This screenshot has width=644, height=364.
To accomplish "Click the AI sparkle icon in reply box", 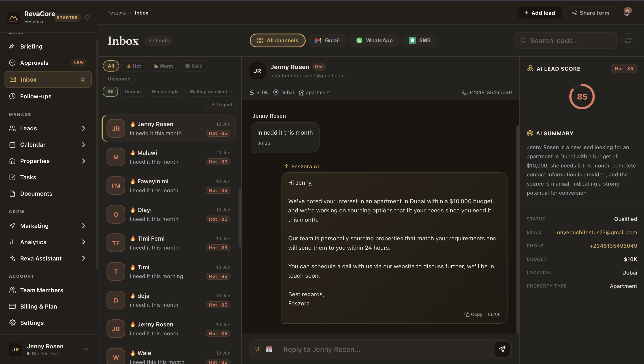I will tap(257, 349).
